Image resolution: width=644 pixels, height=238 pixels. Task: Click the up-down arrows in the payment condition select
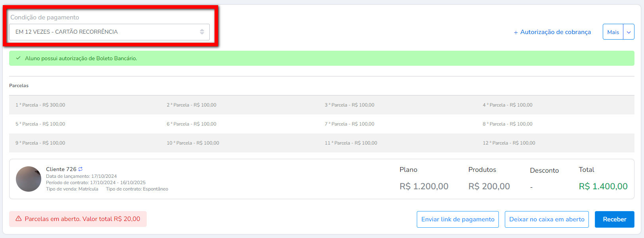(x=202, y=32)
